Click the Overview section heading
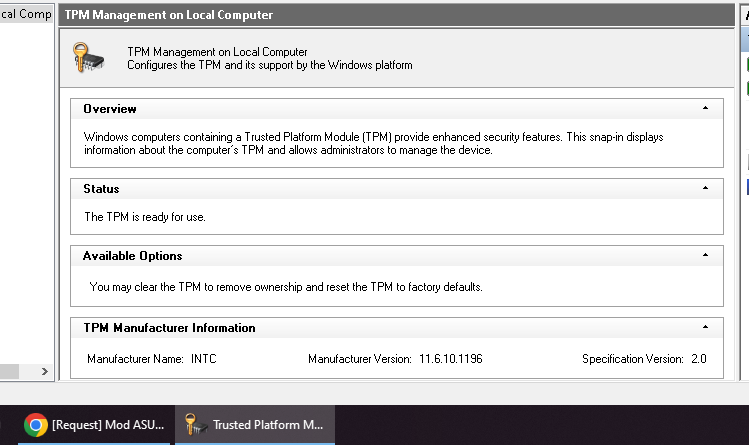Viewport: 749px width, 445px height. click(x=110, y=109)
